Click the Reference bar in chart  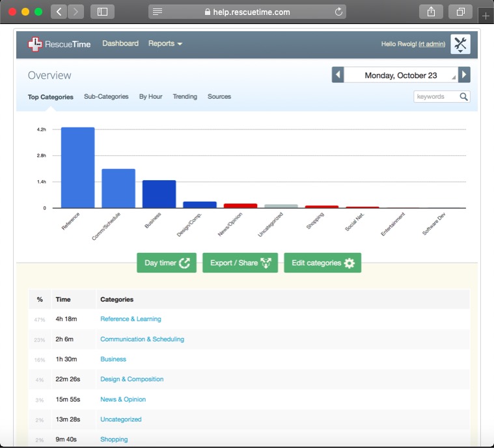click(78, 168)
